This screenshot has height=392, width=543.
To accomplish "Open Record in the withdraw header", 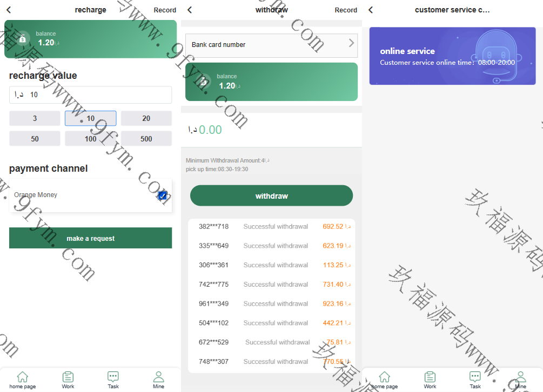I will coord(346,10).
